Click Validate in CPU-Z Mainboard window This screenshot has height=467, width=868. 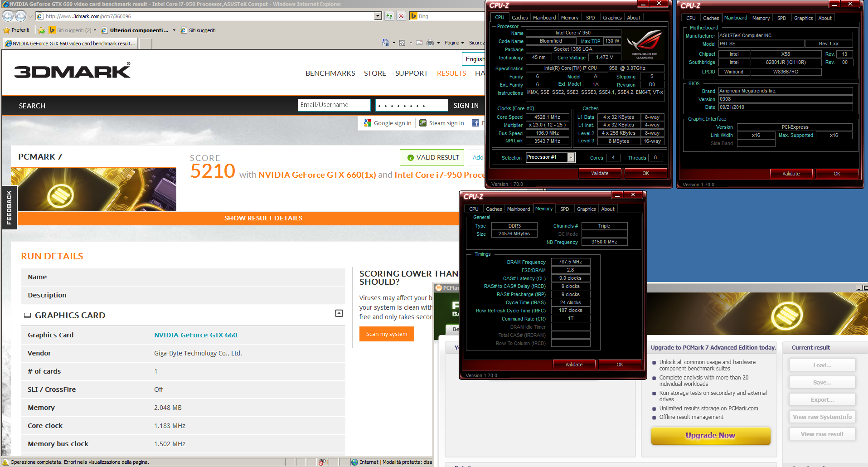[x=790, y=174]
